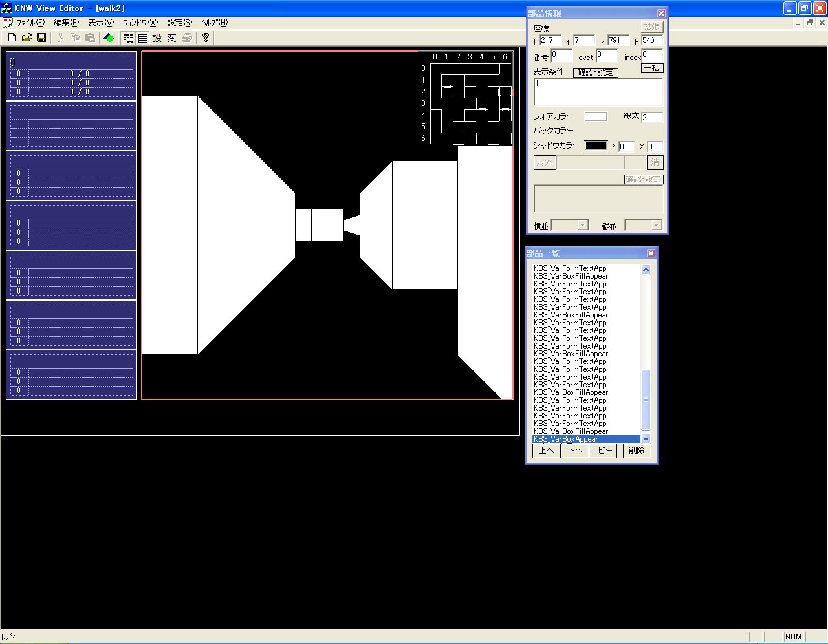This screenshot has height=644, width=828.
Task: Select last KBS_VarBoxFillAppear list row
Action: (x=586, y=431)
